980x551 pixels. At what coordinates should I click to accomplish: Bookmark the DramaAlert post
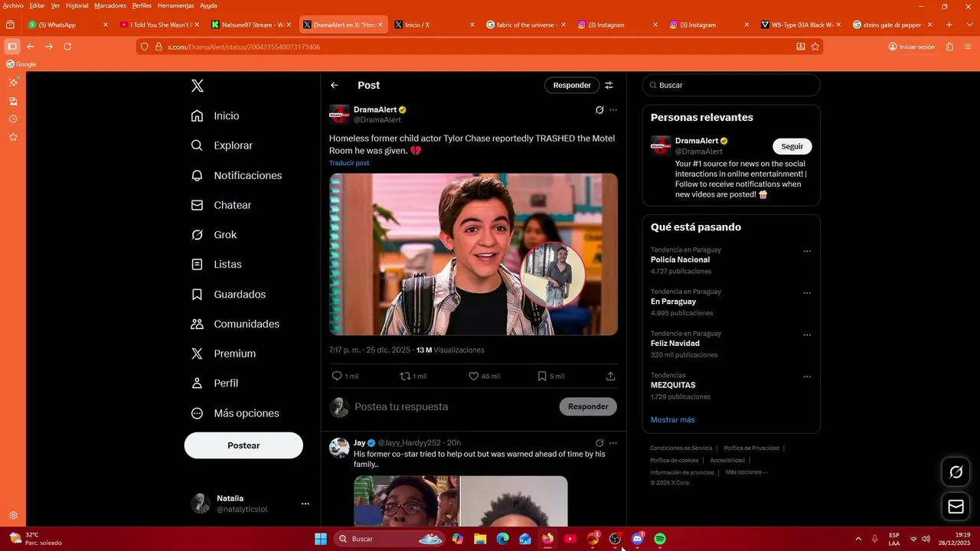pyautogui.click(x=542, y=376)
